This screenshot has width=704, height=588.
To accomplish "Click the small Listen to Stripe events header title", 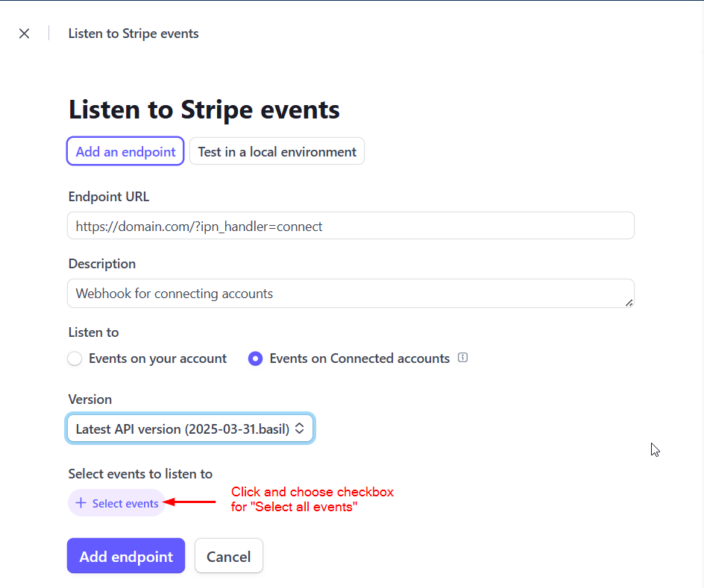I will tap(133, 34).
